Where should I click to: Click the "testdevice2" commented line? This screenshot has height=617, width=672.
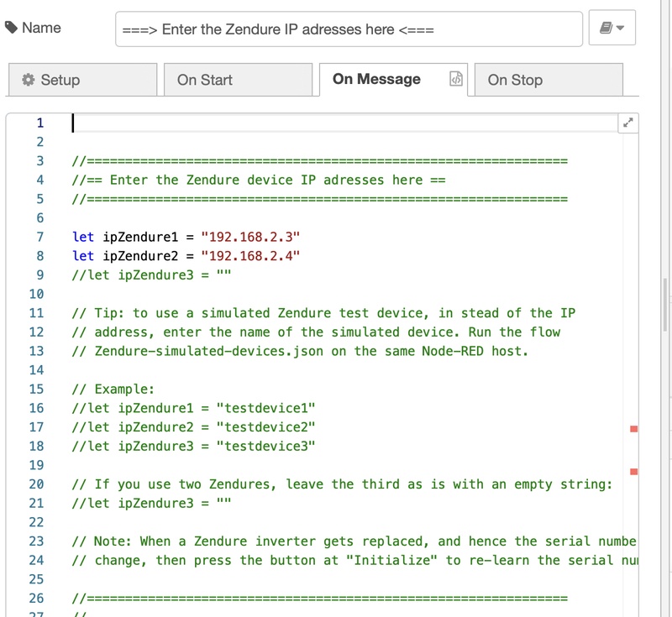coord(194,427)
